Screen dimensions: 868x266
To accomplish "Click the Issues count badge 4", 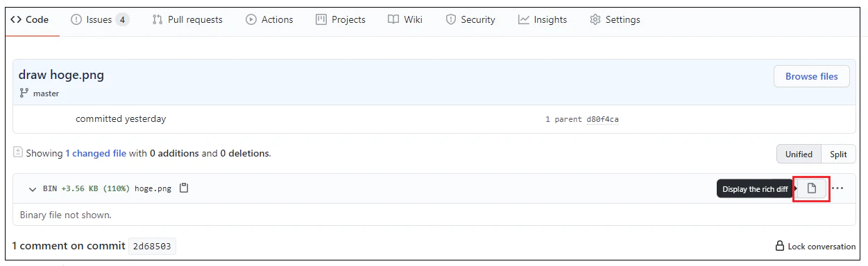I will [x=122, y=19].
